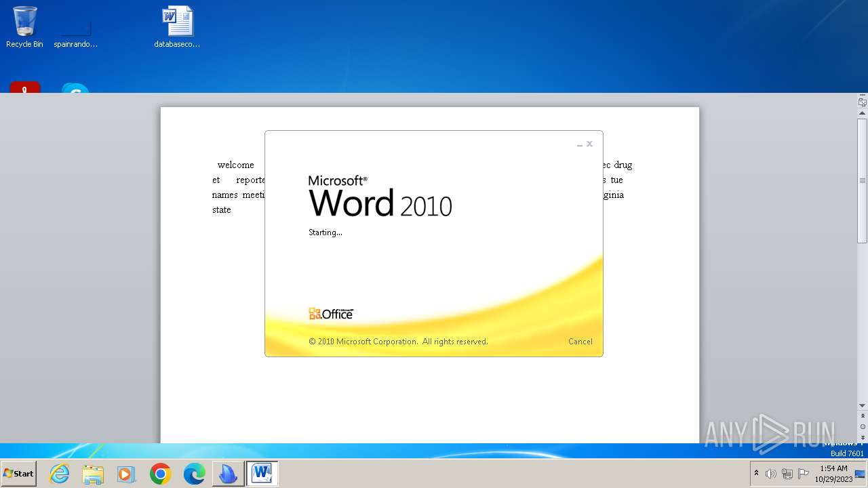Launch Windows Media Player from taskbar
868x488 pixels.
coord(126,474)
